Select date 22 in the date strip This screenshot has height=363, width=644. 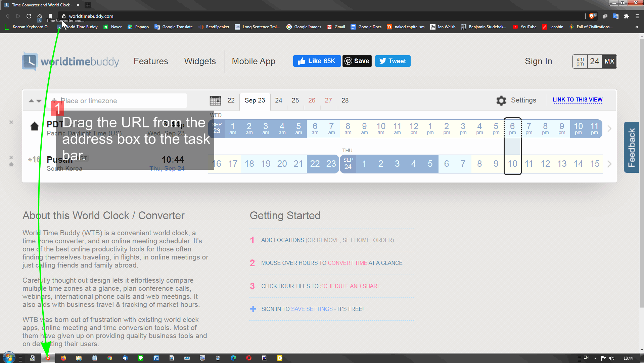231,100
